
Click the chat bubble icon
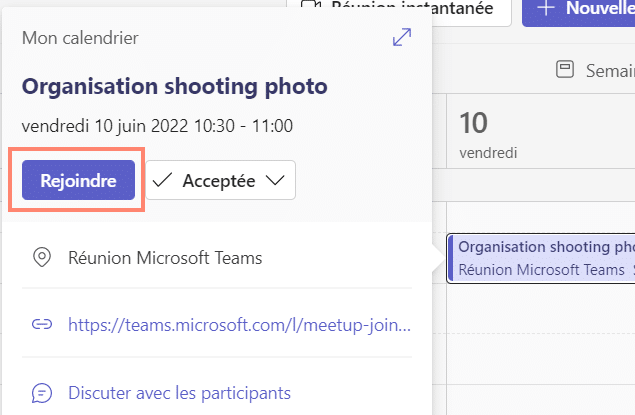point(42,393)
